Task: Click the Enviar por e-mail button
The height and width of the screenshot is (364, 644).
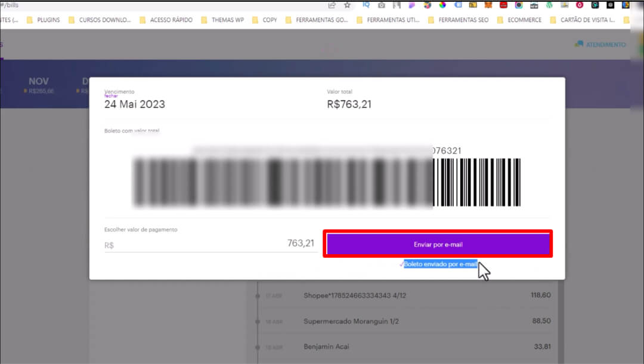Action: pos(438,243)
